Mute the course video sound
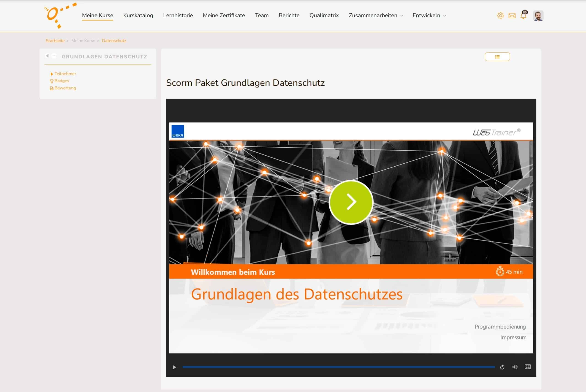The width and height of the screenshot is (586, 392). coord(515,367)
